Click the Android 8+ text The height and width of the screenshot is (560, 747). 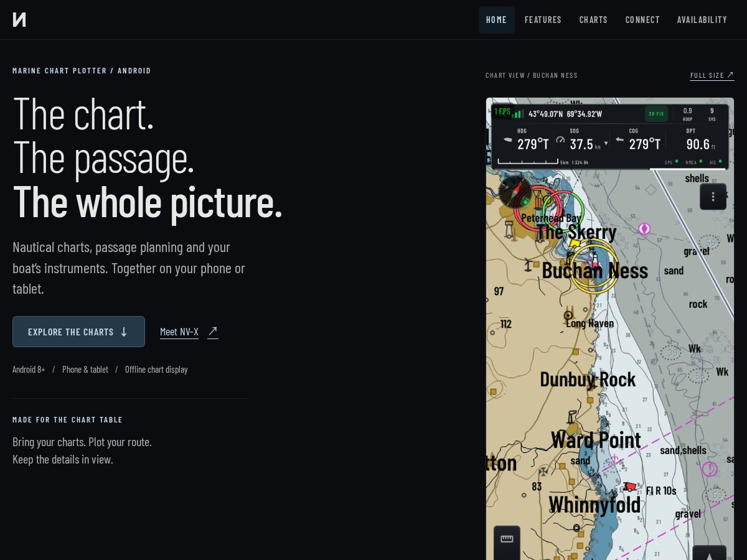pyautogui.click(x=29, y=369)
